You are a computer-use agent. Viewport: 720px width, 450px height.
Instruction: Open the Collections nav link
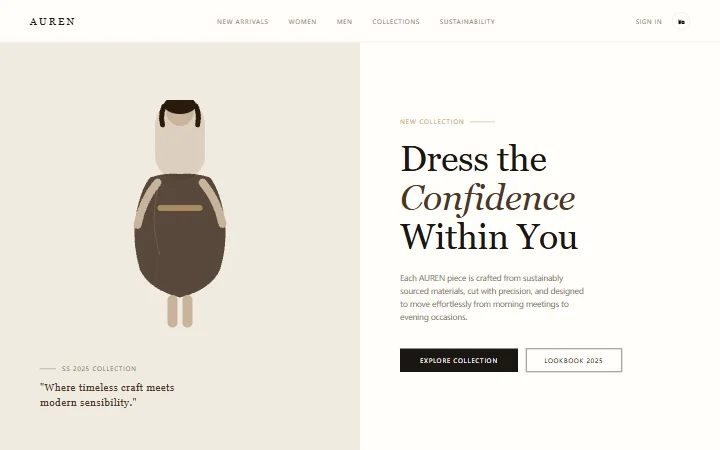pos(396,22)
